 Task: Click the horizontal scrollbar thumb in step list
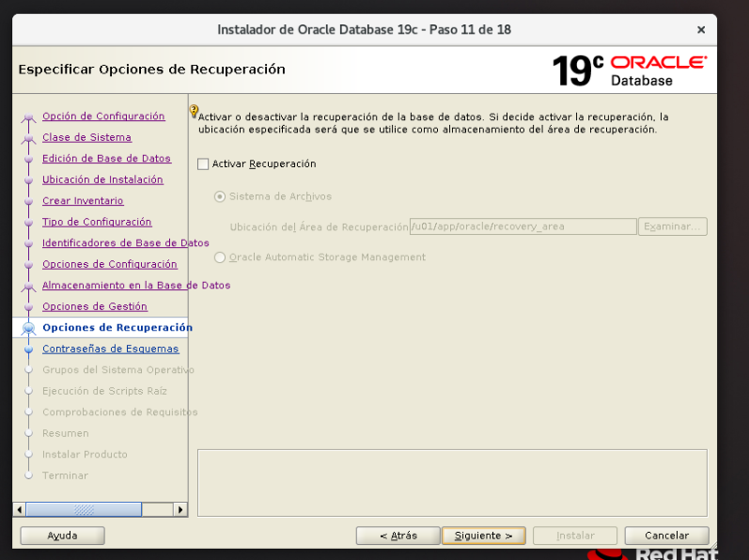[x=84, y=509]
